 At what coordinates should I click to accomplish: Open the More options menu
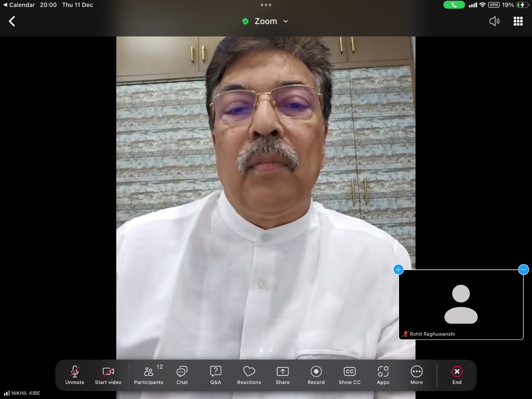tap(417, 375)
